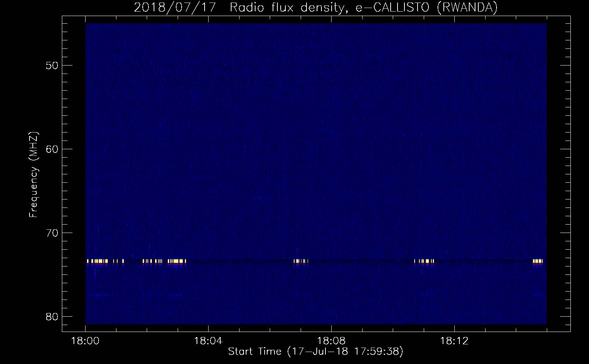This screenshot has width=589, height=364.
Task: Click the bright burst at 18:00 start
Action: click(97, 261)
